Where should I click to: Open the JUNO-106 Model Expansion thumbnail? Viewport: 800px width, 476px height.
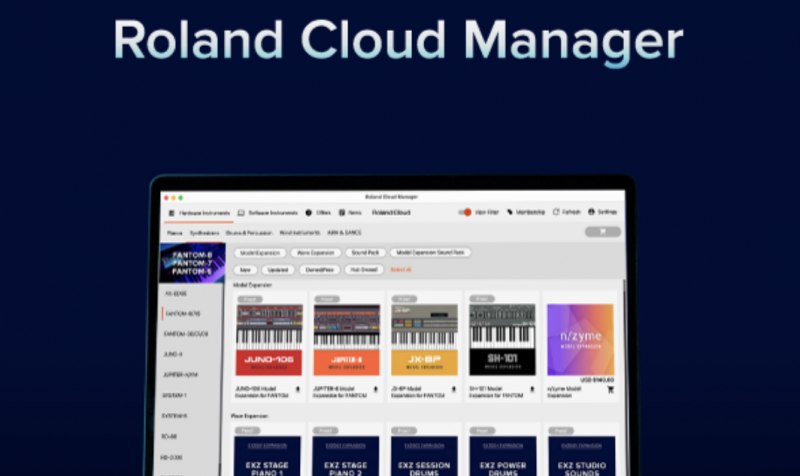point(269,340)
